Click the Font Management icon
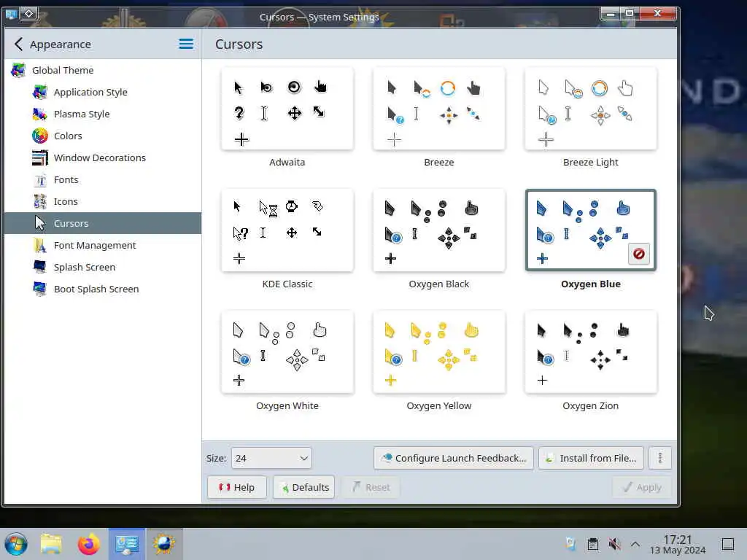The image size is (747, 560). tap(40, 245)
